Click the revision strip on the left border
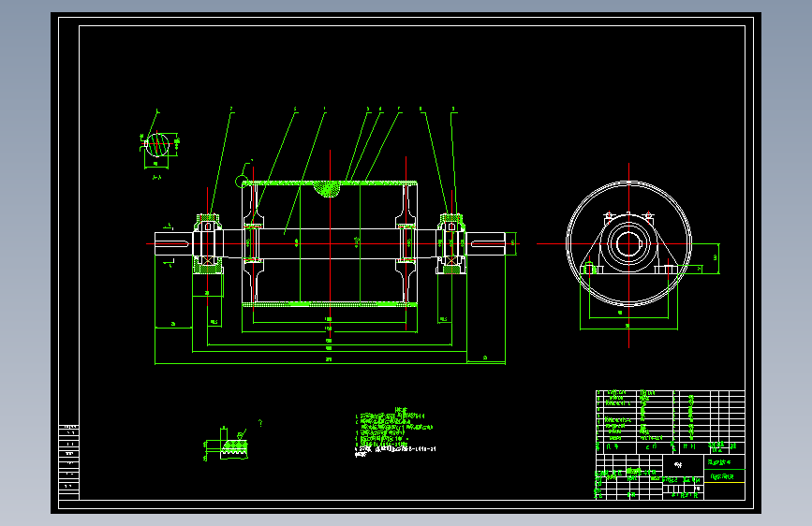The height and width of the screenshot is (526, 812). tap(69, 461)
